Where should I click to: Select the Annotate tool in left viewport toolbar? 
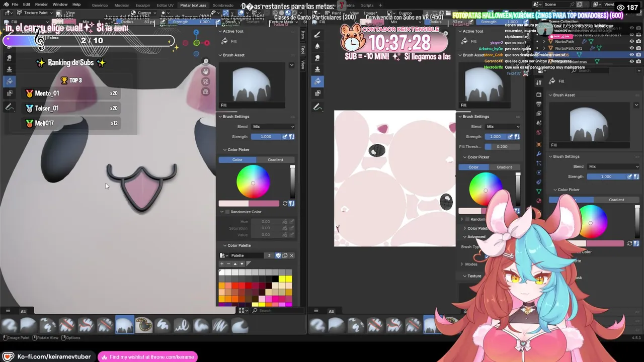click(x=10, y=107)
